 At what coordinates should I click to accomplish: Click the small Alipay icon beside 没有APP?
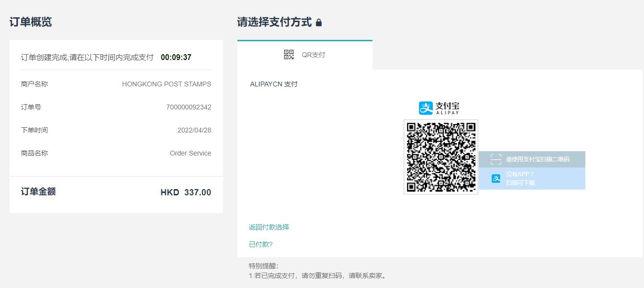click(496, 179)
